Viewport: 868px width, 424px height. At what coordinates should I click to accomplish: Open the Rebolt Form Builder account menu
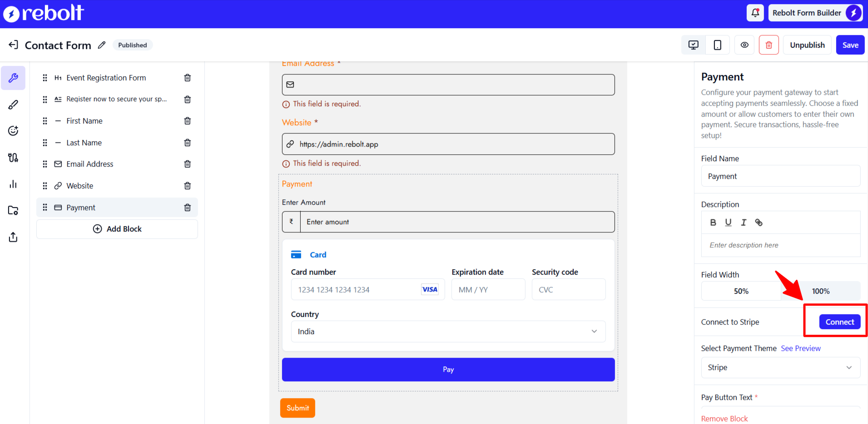pos(815,13)
